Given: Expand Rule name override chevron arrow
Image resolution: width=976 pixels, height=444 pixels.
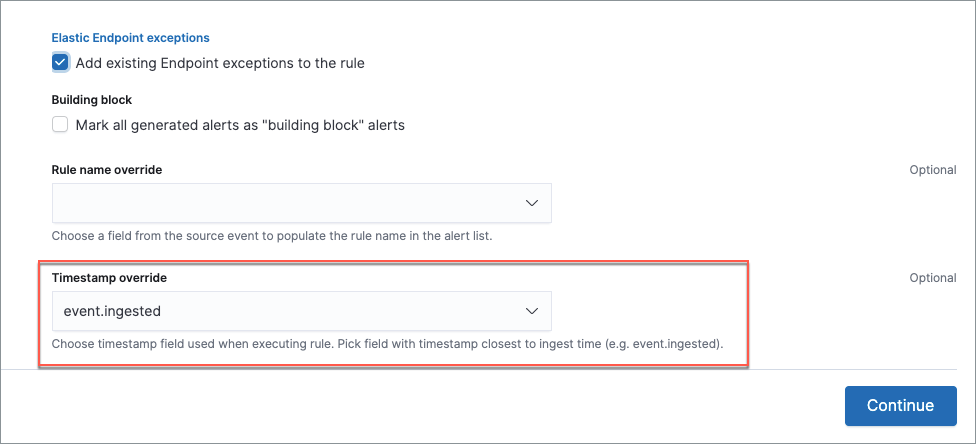Looking at the screenshot, I should tap(532, 203).
